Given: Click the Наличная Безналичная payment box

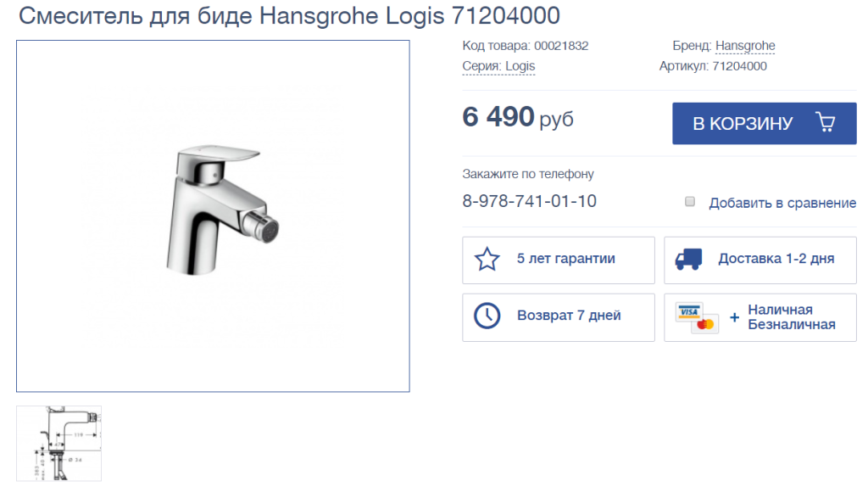Looking at the screenshot, I should tap(760, 317).
